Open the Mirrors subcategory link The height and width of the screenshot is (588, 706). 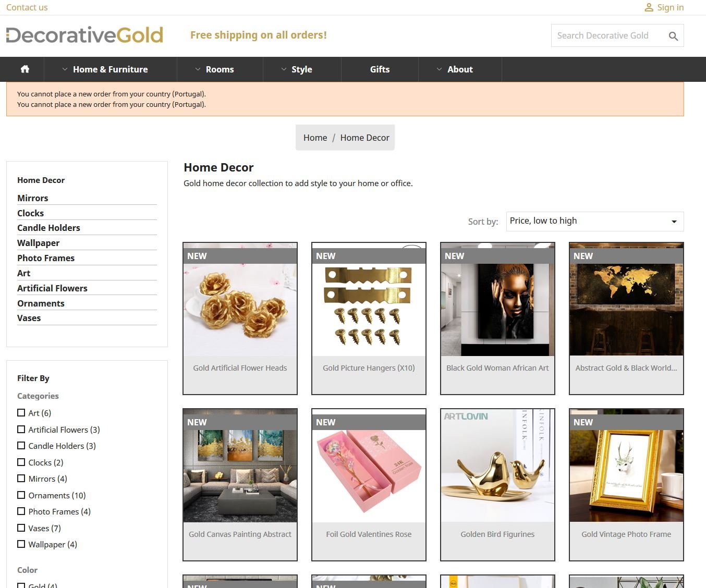tap(32, 198)
